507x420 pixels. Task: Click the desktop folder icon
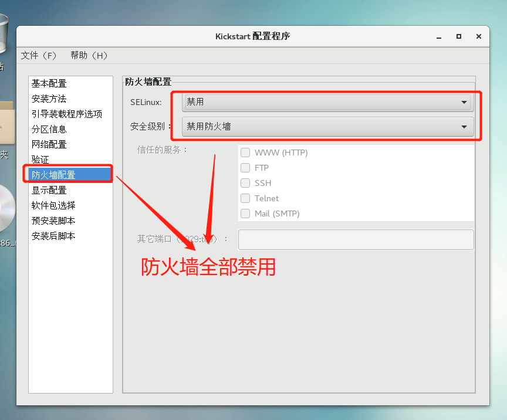tap(7, 123)
